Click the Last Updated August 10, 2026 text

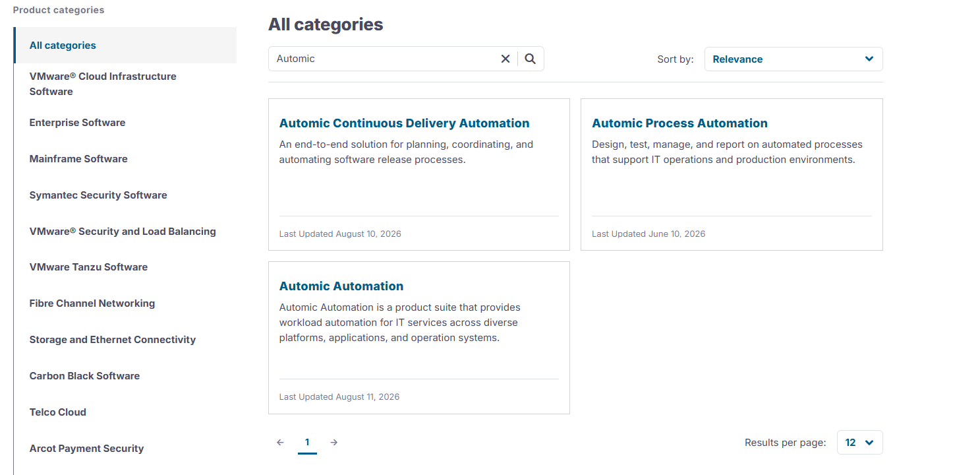pos(340,234)
